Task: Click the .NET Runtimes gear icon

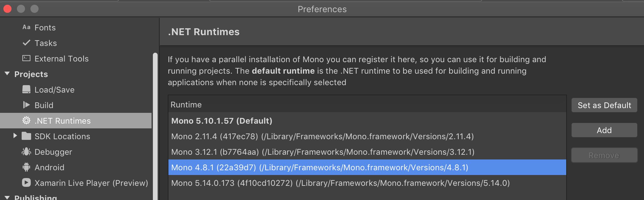Action: coord(26,121)
